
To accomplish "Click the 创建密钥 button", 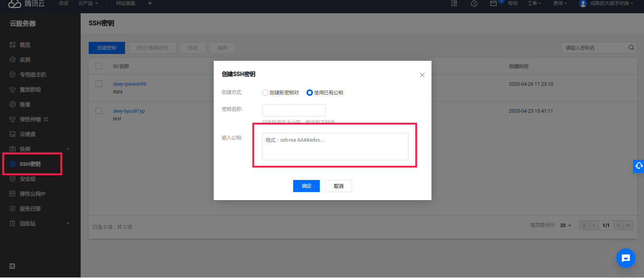I will click(x=107, y=48).
